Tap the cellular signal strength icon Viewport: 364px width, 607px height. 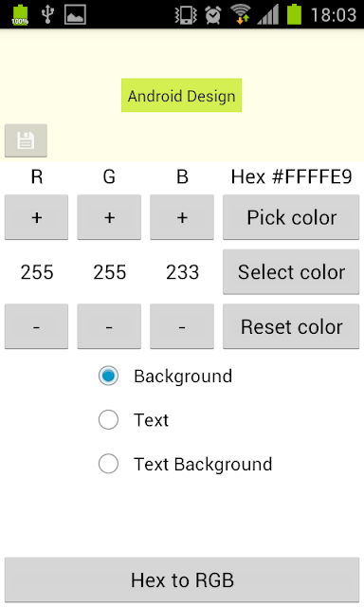(267, 15)
